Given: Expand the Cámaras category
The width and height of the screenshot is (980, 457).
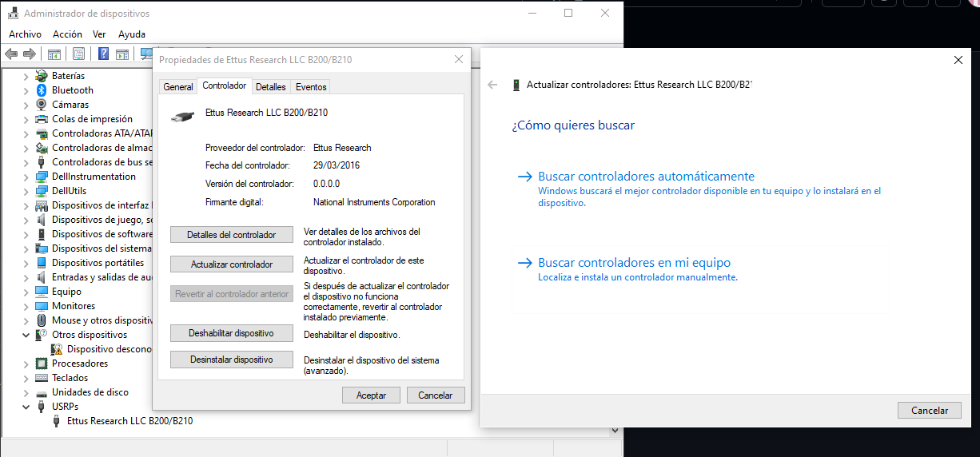Looking at the screenshot, I should click(x=26, y=105).
